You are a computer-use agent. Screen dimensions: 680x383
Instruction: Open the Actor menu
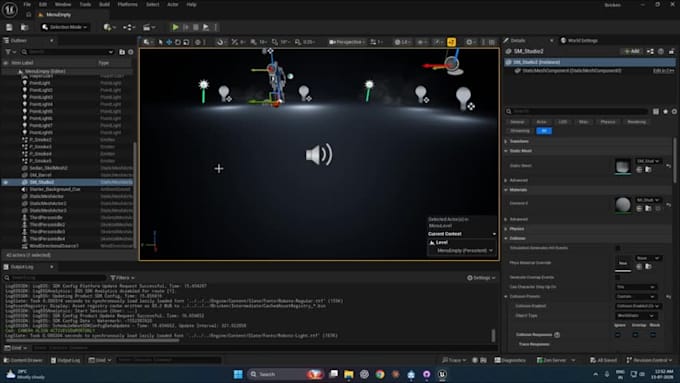(x=173, y=4)
